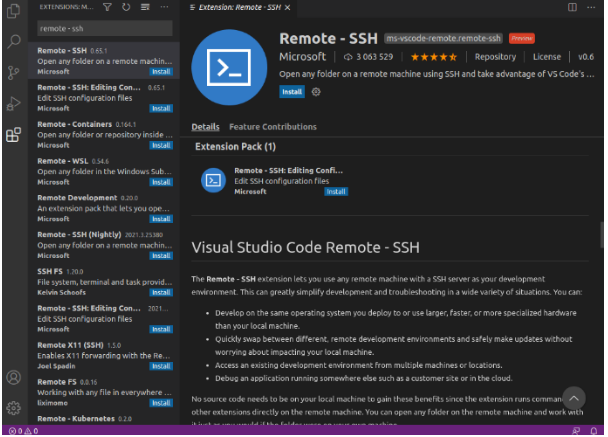608x437 pixels.
Task: Open the Explorer view in activity bar
Action: (x=13, y=12)
